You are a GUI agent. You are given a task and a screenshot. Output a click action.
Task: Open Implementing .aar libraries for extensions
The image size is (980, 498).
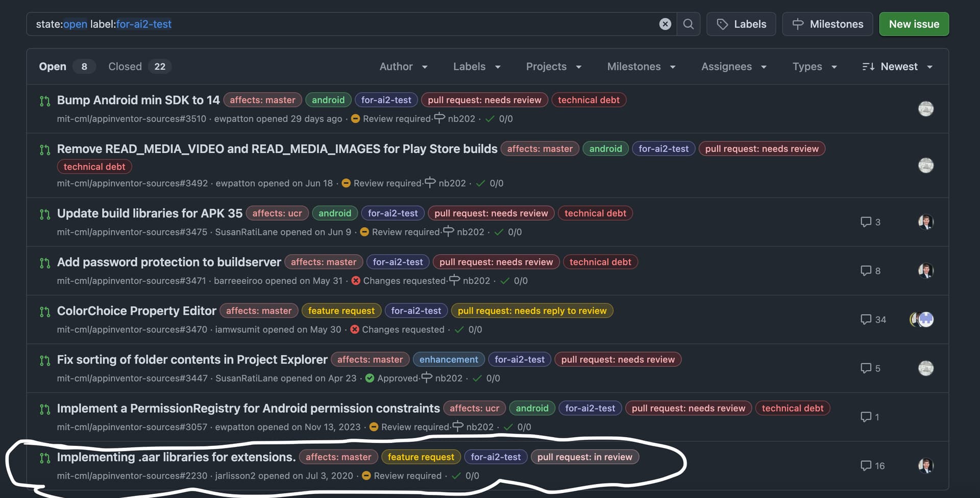click(176, 457)
